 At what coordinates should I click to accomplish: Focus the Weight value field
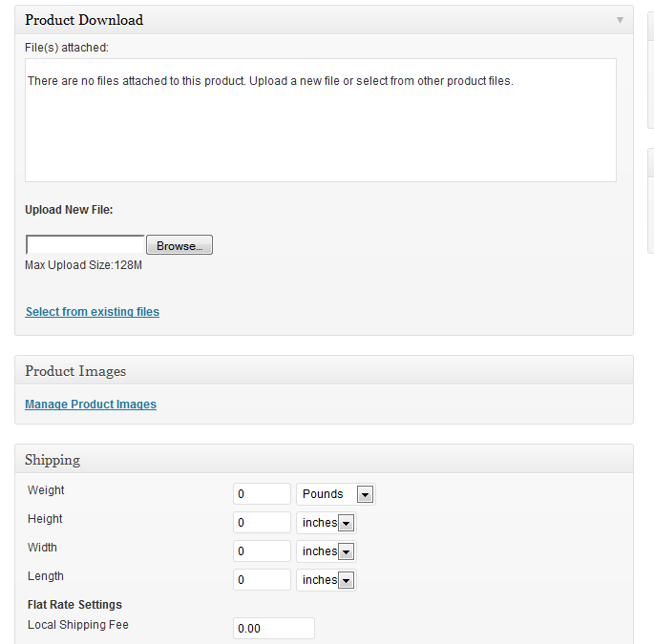262,494
